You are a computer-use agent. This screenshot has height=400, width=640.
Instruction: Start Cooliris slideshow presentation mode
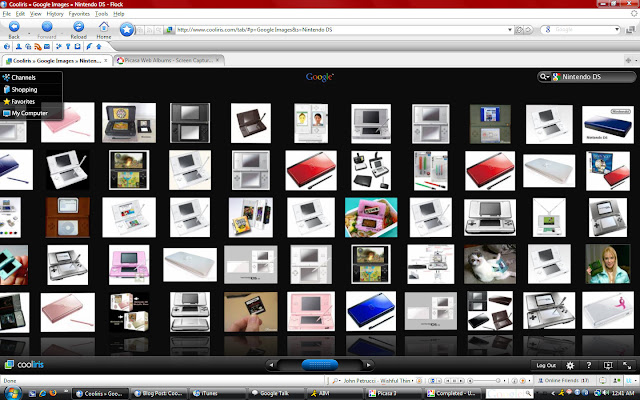pyautogui.click(x=608, y=365)
